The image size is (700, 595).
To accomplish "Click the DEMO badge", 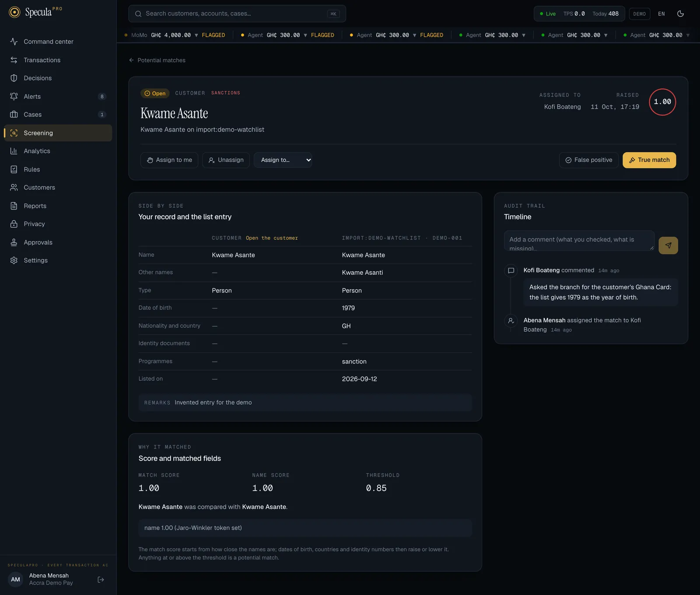I will click(640, 14).
